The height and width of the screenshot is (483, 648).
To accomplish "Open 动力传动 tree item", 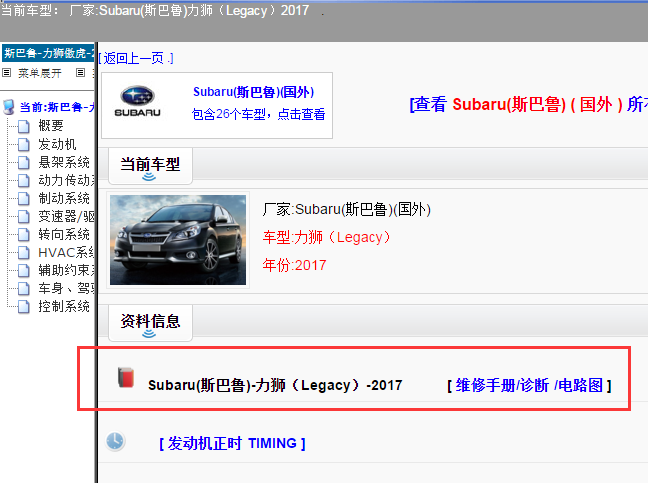I will [x=66, y=180].
